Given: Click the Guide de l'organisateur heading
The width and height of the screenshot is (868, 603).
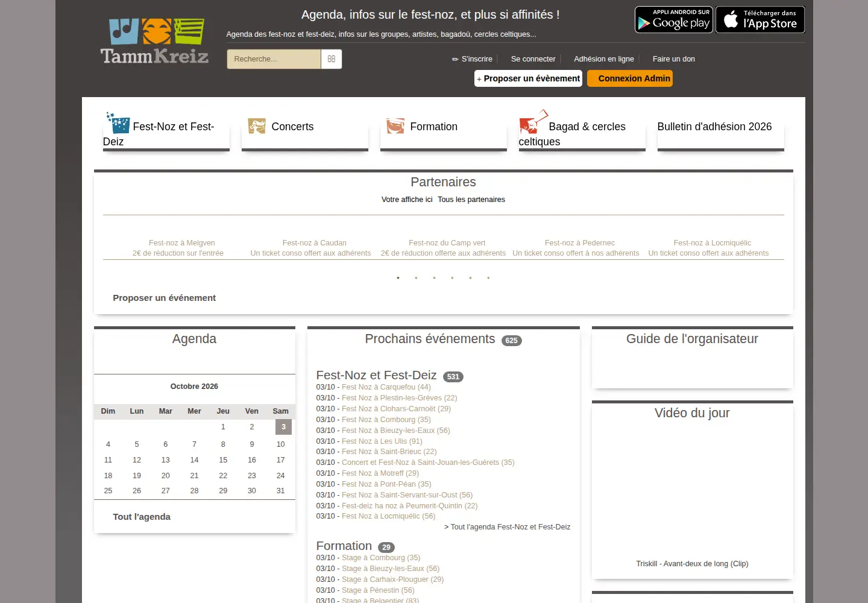Looking at the screenshot, I should tap(692, 339).
